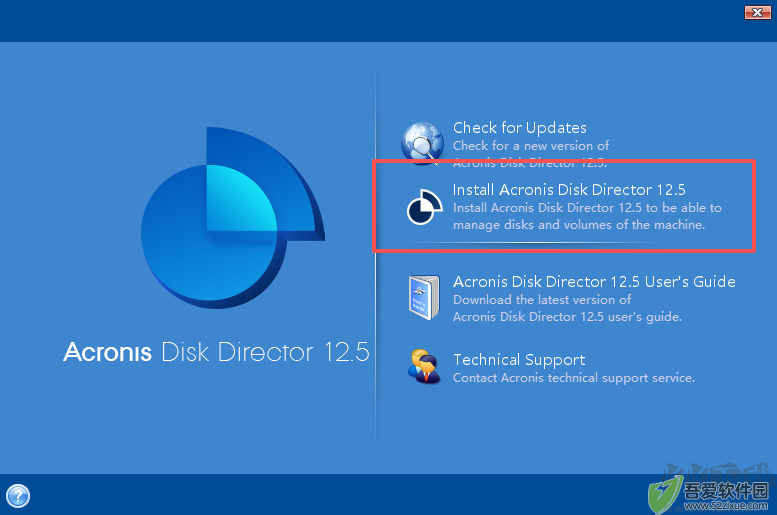777x515 pixels.
Task: Click "Contact Acronis technical support service." text
Action: click(x=574, y=378)
